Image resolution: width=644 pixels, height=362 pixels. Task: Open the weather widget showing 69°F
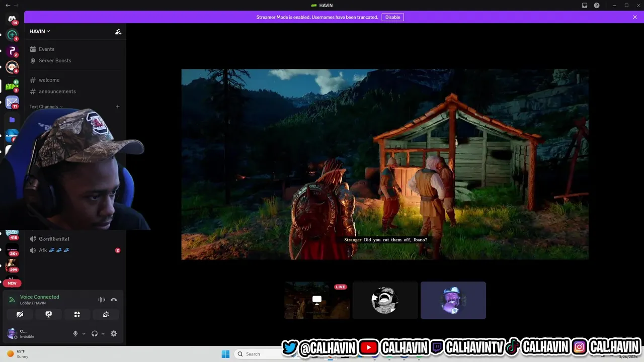[17, 354]
